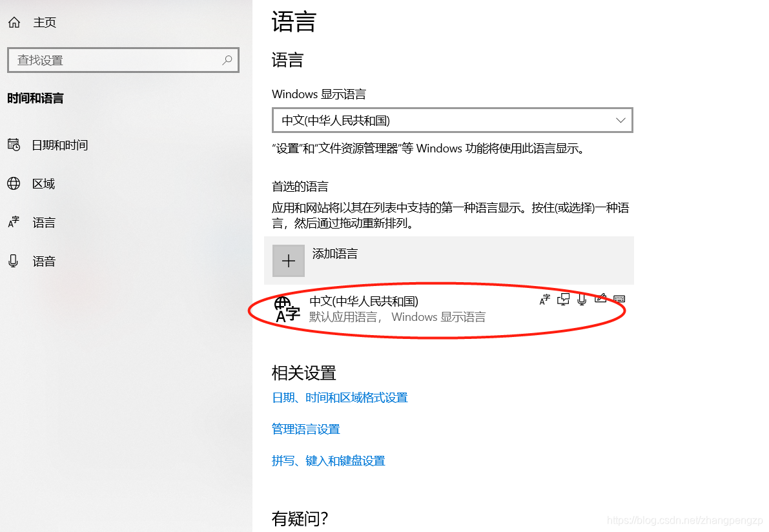Click the calendar-clock icon for 日期和时间

point(14,145)
